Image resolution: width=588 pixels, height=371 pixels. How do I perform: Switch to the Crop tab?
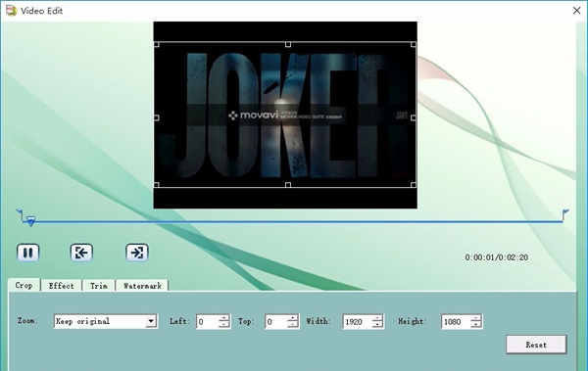(x=24, y=285)
